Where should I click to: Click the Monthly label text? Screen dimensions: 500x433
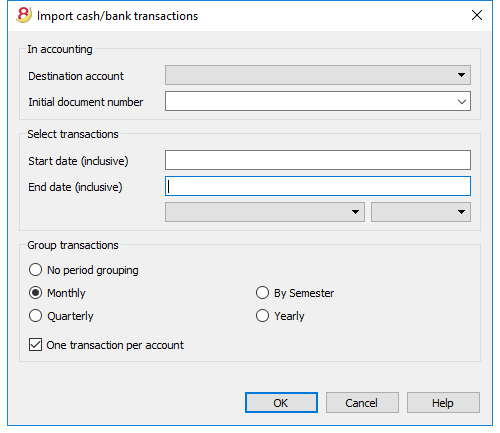click(66, 293)
